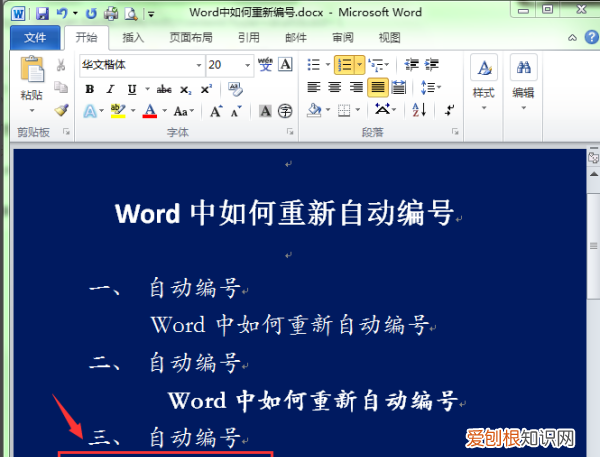Toggle Subscript formatting
Image resolution: width=600 pixels, height=457 pixels.
click(186, 90)
